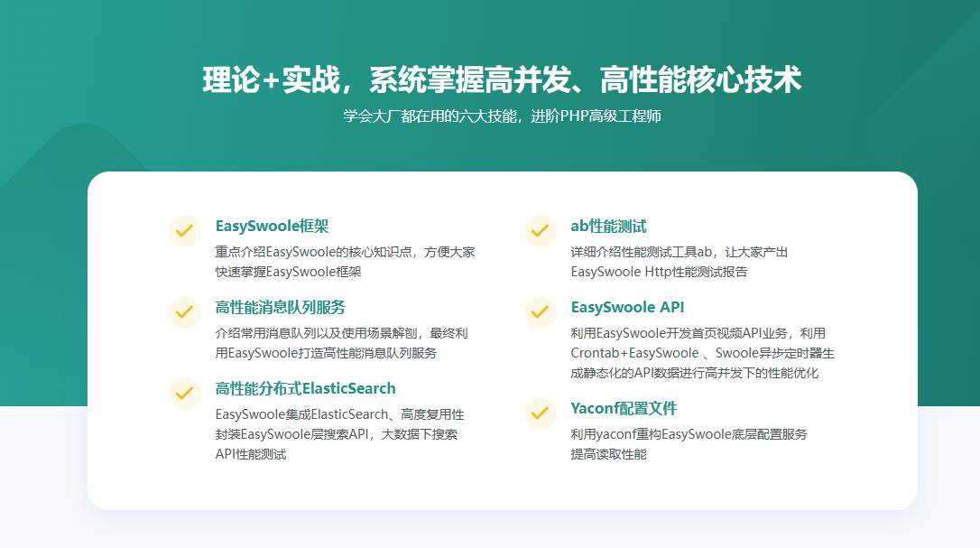The image size is (980, 548).
Task: Click the checkmark icon beside ab性能测试
Action: coord(540,231)
